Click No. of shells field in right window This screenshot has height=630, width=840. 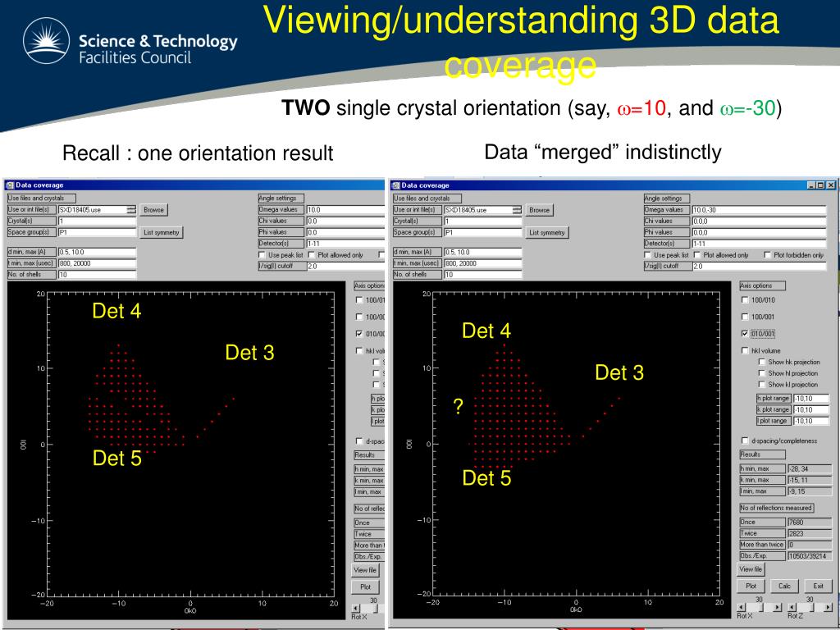click(482, 274)
